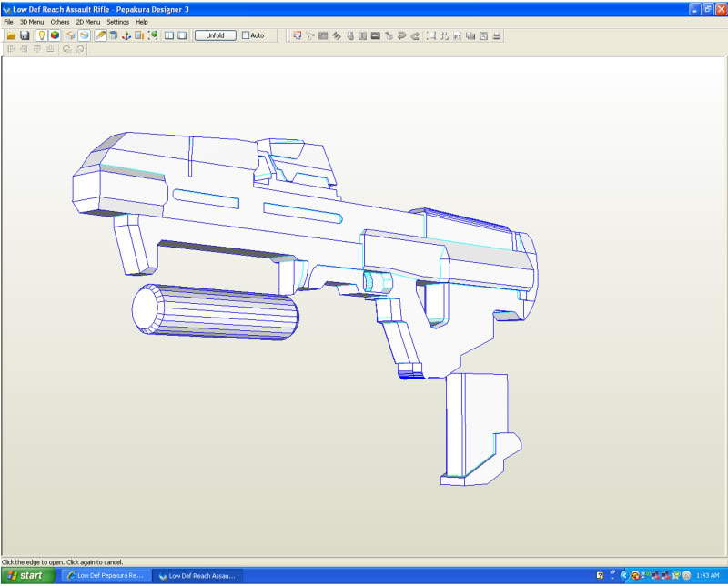
Task: Open the Settings menu
Action: point(118,22)
